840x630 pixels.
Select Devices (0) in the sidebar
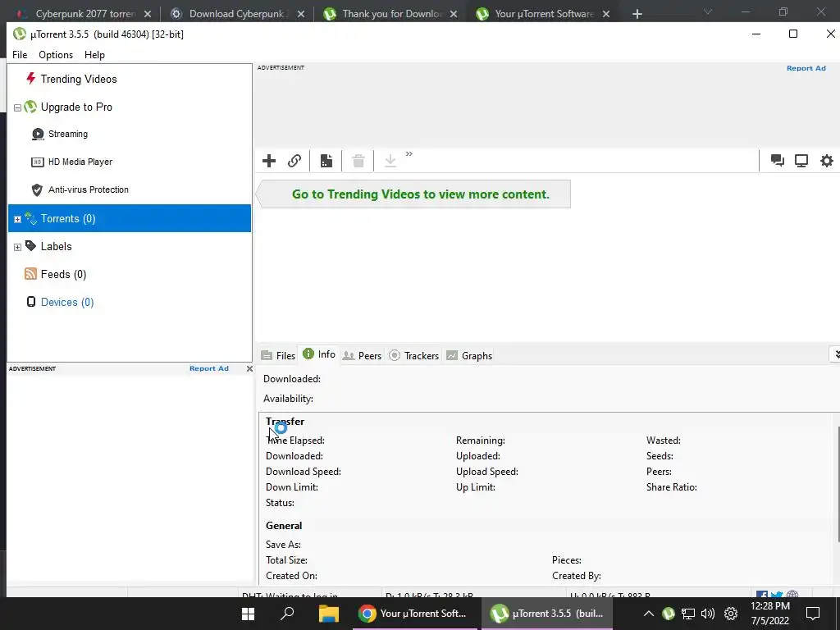point(67,302)
